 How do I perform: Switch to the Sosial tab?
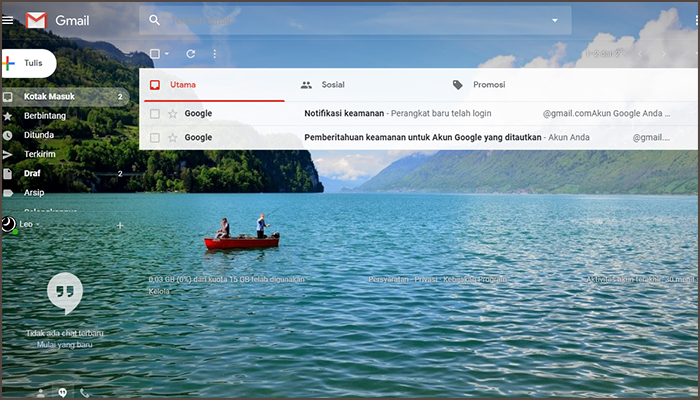click(332, 85)
